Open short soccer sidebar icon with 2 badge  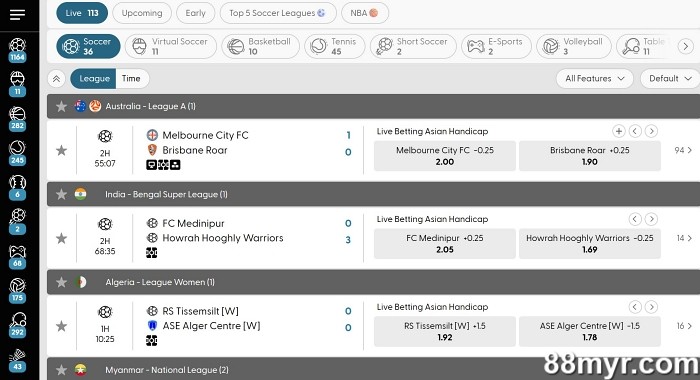[17, 221]
